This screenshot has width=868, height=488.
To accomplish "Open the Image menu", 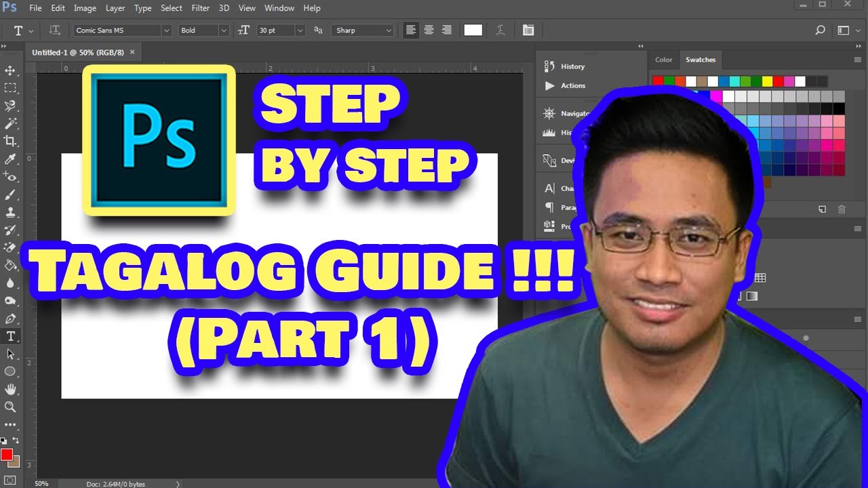I will pos(85,8).
